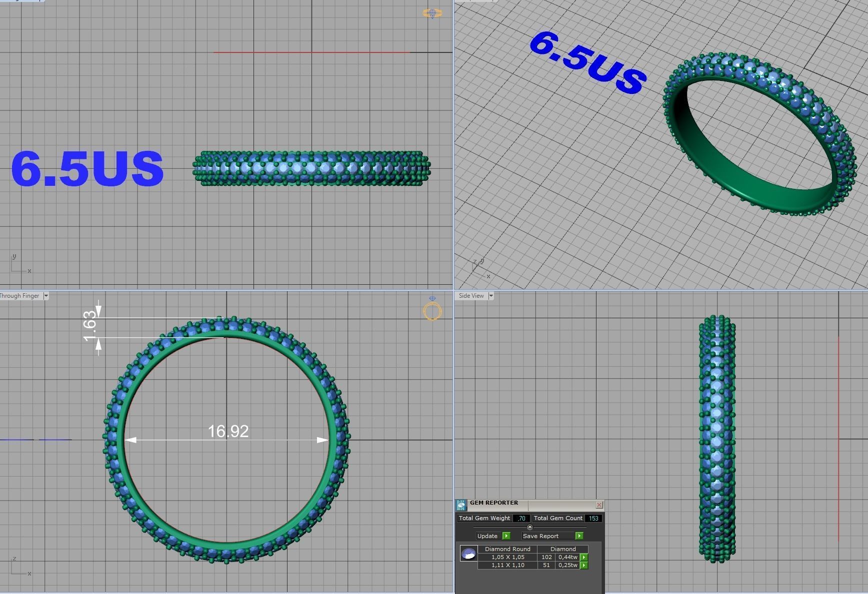Select the round diamond gem thumbnail

click(x=468, y=554)
